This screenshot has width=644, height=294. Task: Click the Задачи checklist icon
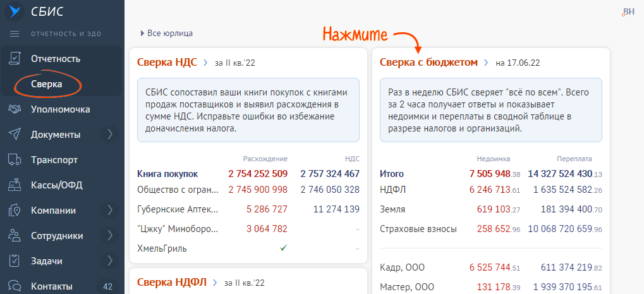click(x=15, y=260)
